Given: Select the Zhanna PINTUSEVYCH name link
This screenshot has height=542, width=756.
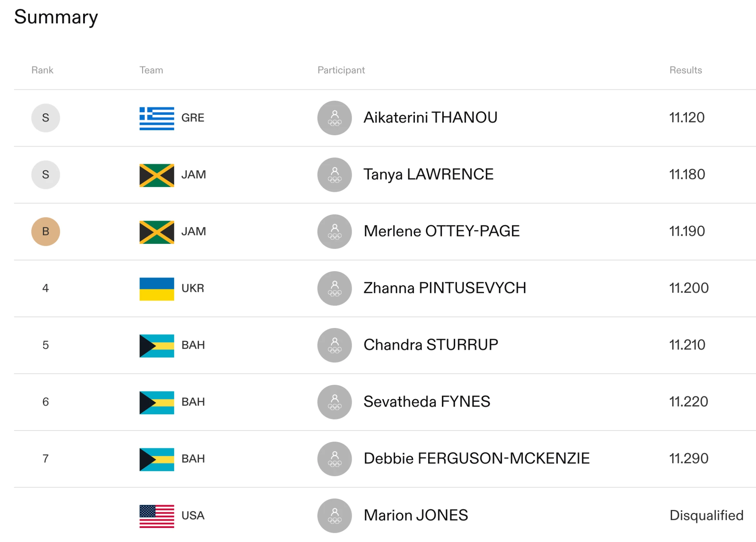Looking at the screenshot, I should [x=444, y=289].
